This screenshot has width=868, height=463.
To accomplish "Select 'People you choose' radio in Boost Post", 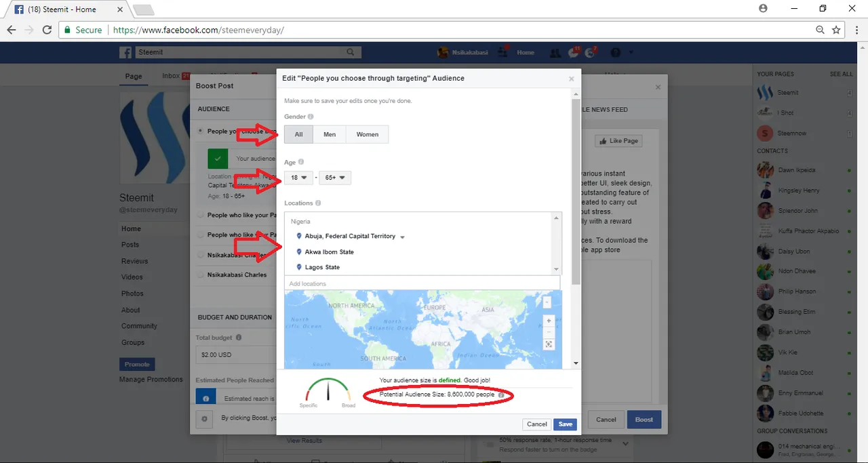I will [x=200, y=131].
